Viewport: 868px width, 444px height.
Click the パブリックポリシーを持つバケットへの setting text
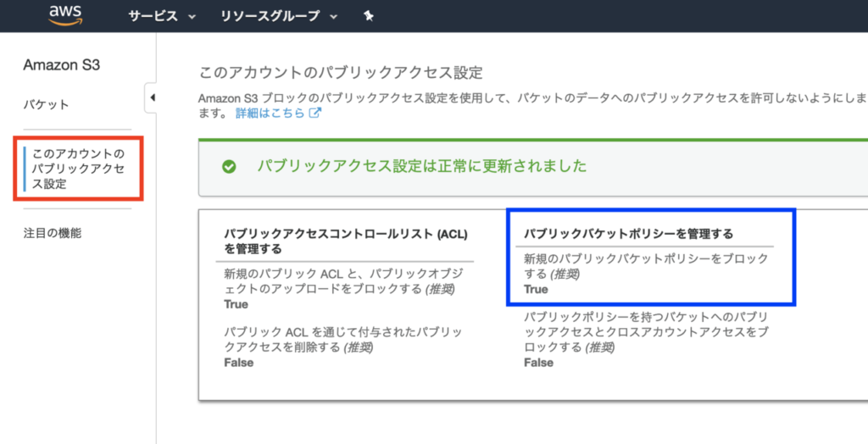coord(645,332)
